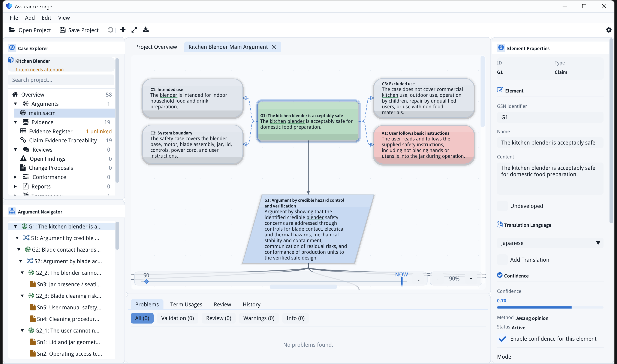Close the Kitchen Blender Main Argument tab
Image resolution: width=617 pixels, height=364 pixels.
pos(274,47)
